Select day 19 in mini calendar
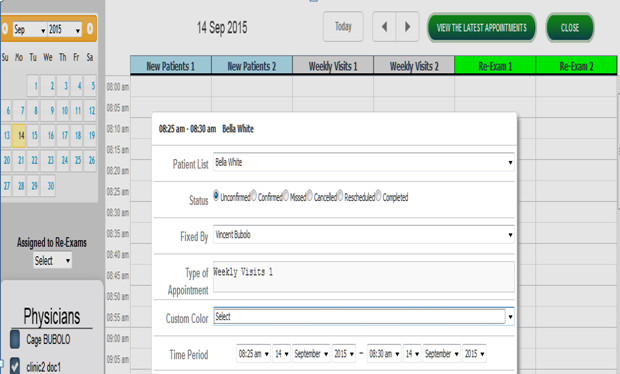The width and height of the screenshot is (620, 374). point(91,136)
